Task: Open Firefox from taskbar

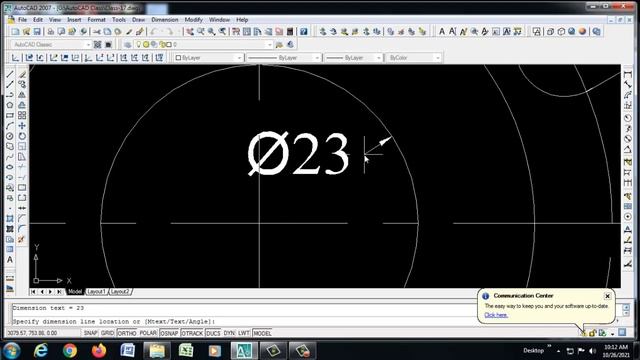Action: tap(99, 351)
